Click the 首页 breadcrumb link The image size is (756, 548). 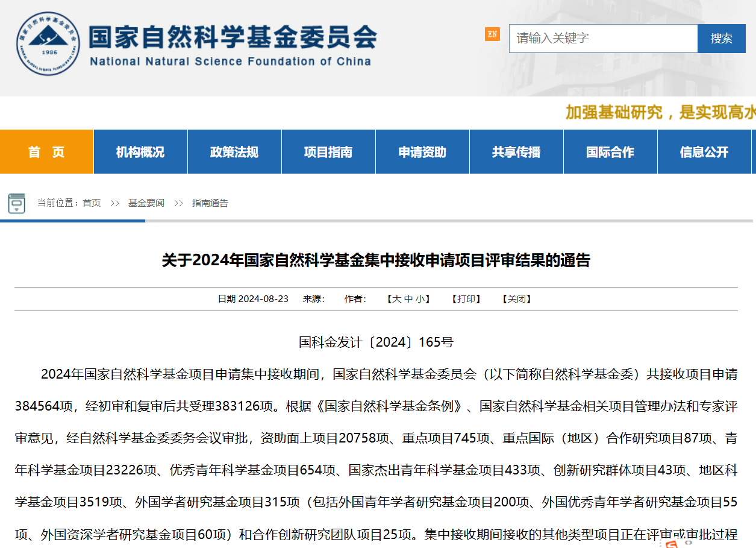pyautogui.click(x=92, y=203)
